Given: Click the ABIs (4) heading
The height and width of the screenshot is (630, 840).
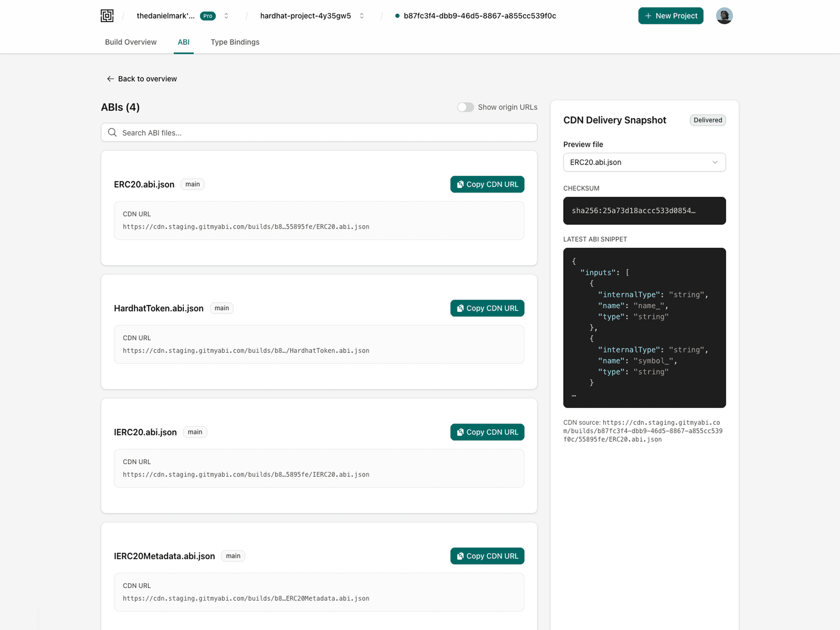Looking at the screenshot, I should click(120, 107).
